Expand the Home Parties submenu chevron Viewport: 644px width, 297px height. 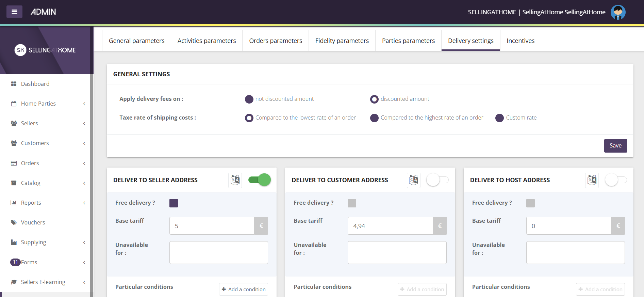pos(84,104)
